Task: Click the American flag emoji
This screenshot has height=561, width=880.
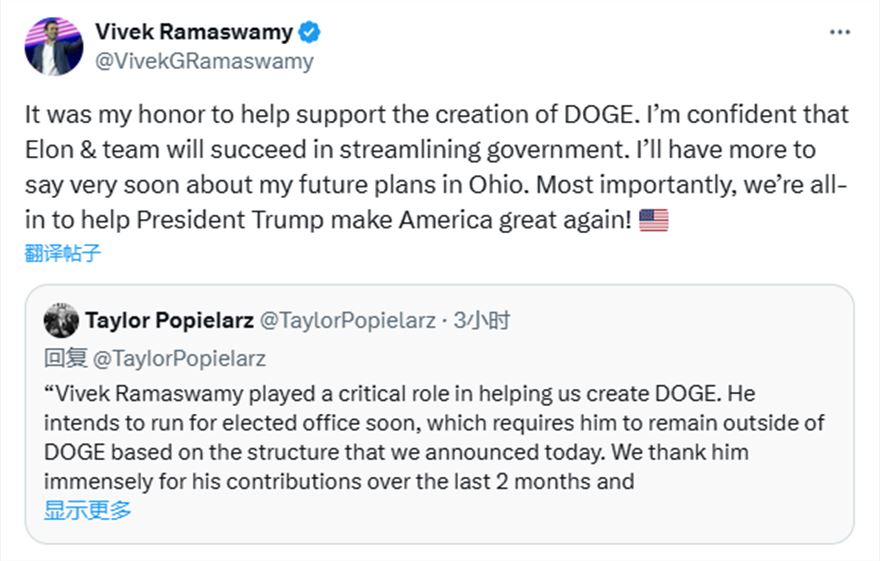Action: tap(653, 219)
